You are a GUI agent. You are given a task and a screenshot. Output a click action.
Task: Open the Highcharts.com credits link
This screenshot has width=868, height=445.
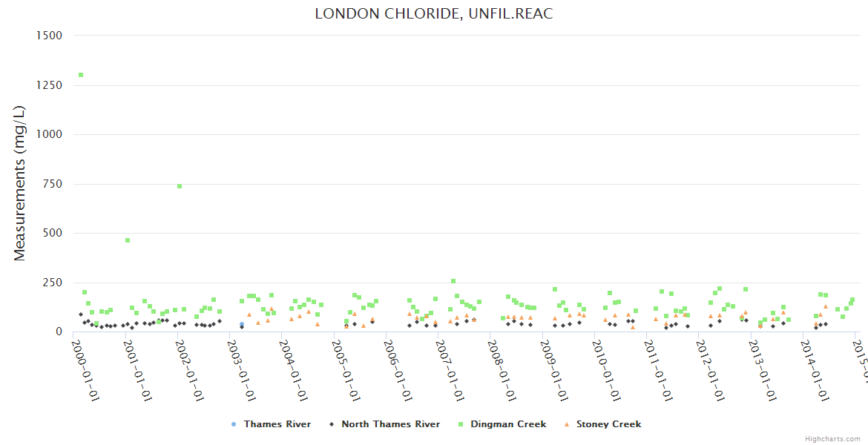832,439
